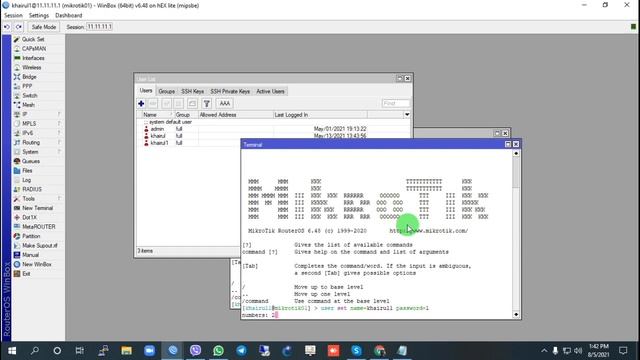Click the Find field in User List

(396, 104)
